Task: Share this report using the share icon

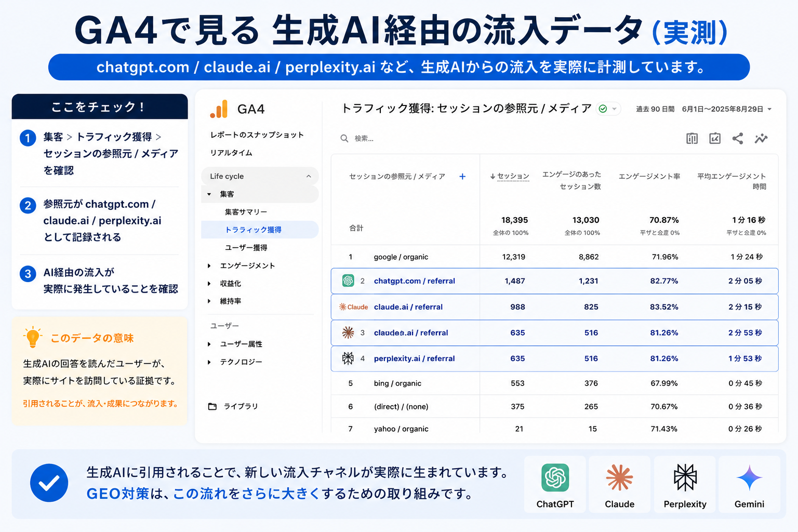Action: click(x=738, y=138)
